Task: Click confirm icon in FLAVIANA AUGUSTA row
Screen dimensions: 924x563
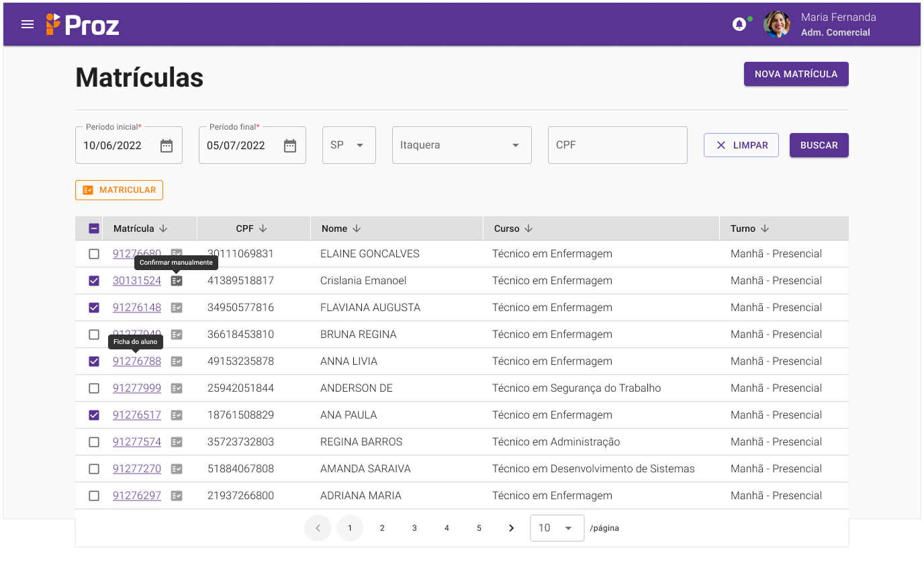Action: tap(177, 308)
